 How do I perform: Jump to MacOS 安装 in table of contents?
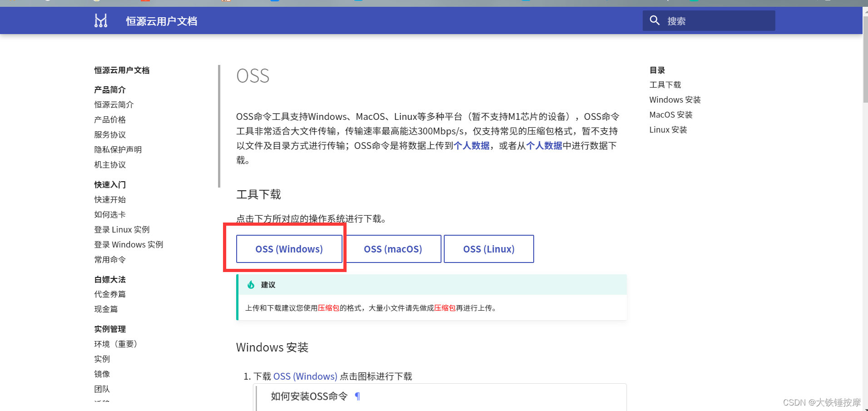(x=671, y=115)
